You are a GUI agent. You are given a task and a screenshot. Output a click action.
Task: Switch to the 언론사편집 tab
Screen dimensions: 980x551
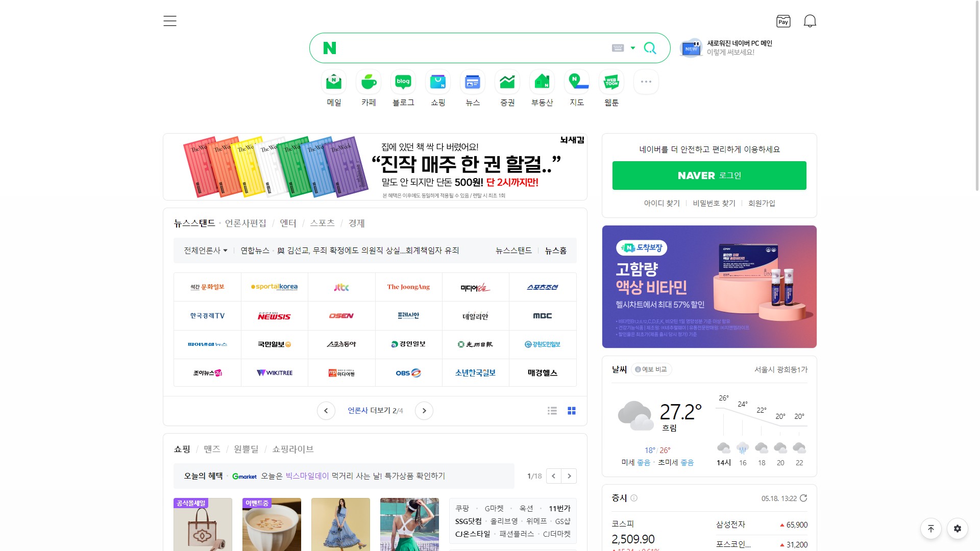tap(246, 223)
